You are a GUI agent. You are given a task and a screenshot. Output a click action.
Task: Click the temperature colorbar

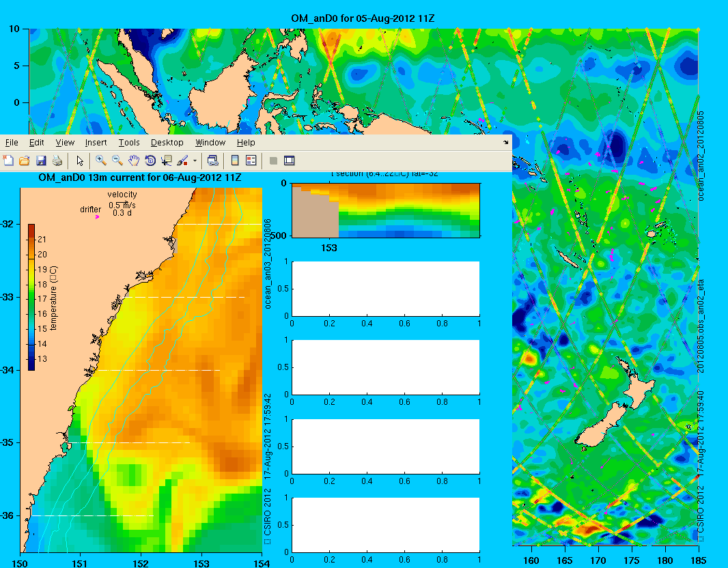(x=31, y=297)
